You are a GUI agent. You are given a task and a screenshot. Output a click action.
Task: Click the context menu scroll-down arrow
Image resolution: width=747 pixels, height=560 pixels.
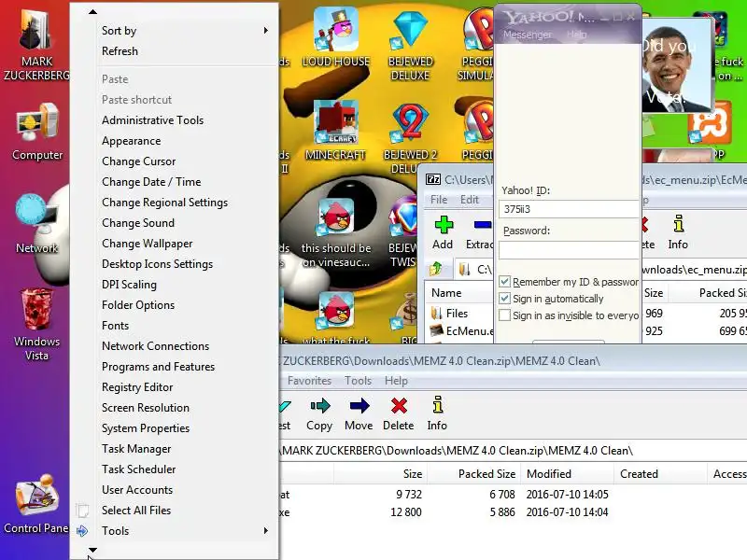[92, 550]
